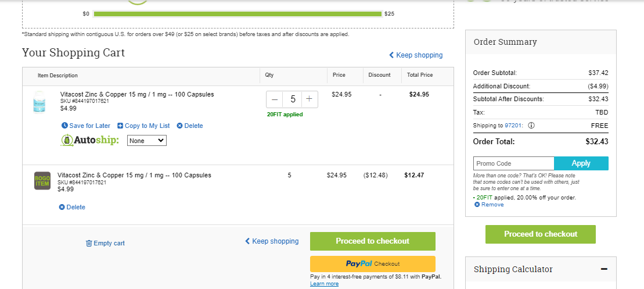Open the Vitacost Zinc & Copper bottle thumbnail
Screen dimensions: 644x289
[x=39, y=102]
